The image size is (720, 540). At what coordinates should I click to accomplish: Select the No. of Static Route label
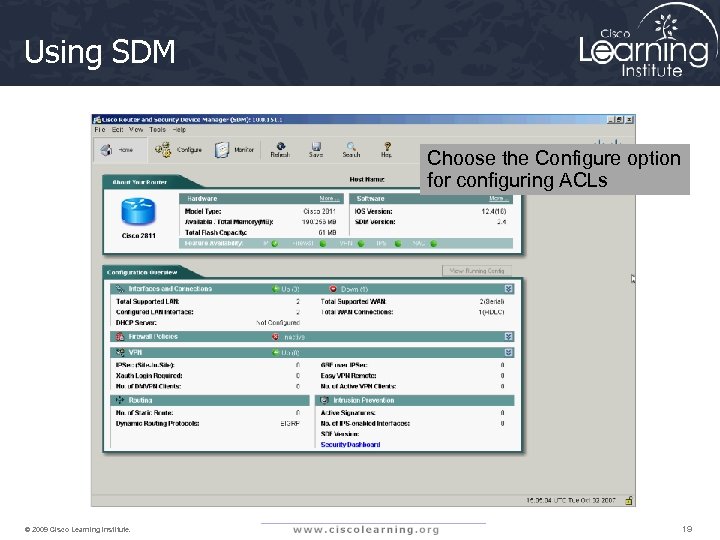point(144,413)
